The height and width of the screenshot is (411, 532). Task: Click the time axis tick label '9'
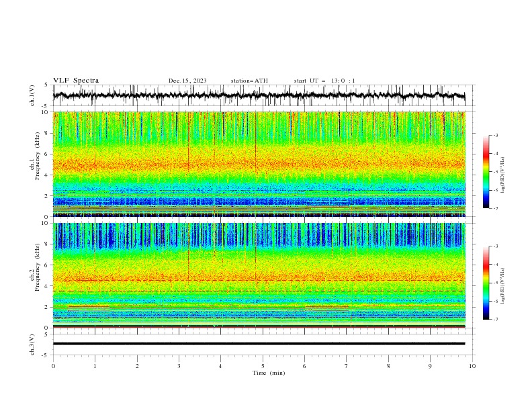click(x=430, y=366)
